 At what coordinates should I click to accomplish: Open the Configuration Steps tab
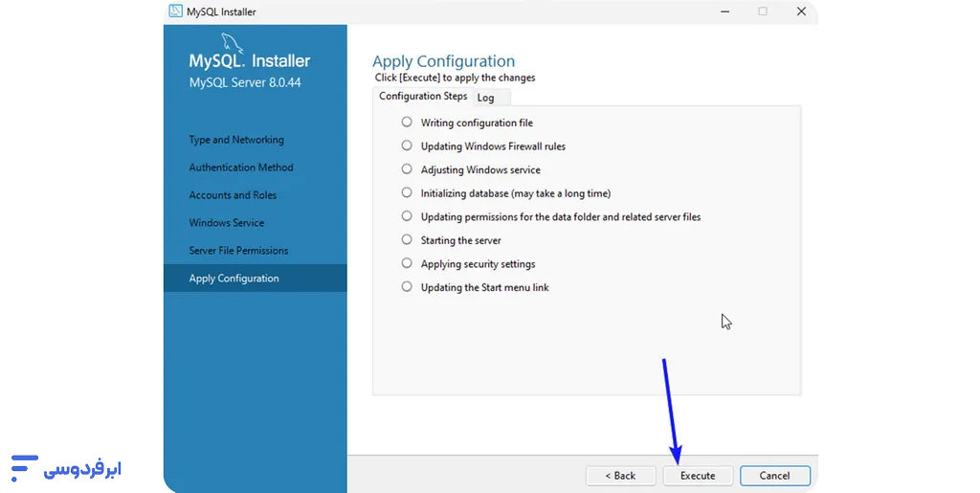423,97
